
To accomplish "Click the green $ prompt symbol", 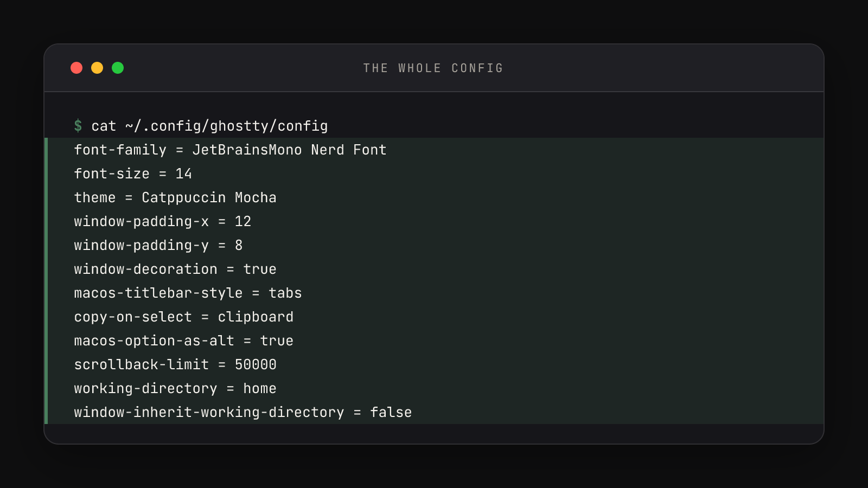I will pos(78,126).
